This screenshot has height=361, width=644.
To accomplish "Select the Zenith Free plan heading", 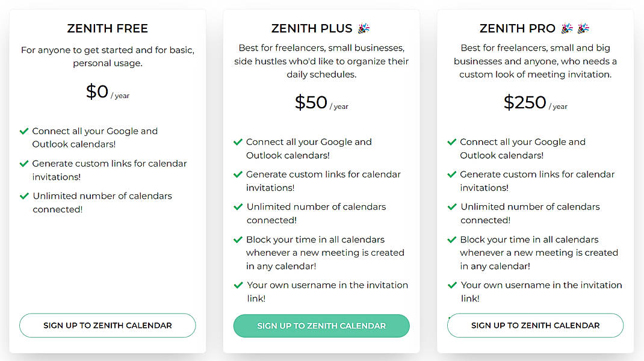I will [107, 28].
